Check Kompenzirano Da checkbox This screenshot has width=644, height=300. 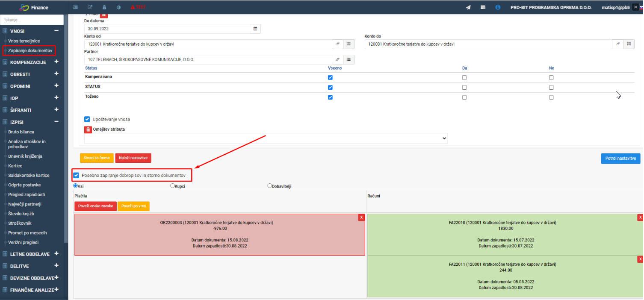point(464,78)
